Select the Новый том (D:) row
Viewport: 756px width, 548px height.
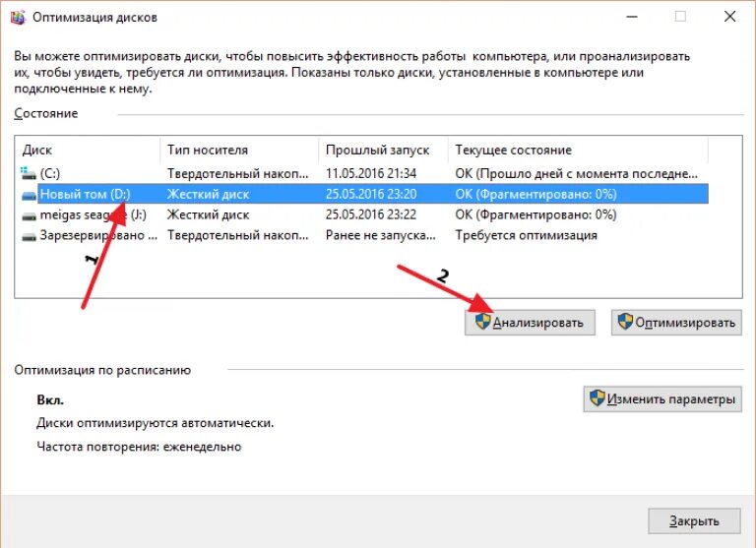(364, 194)
